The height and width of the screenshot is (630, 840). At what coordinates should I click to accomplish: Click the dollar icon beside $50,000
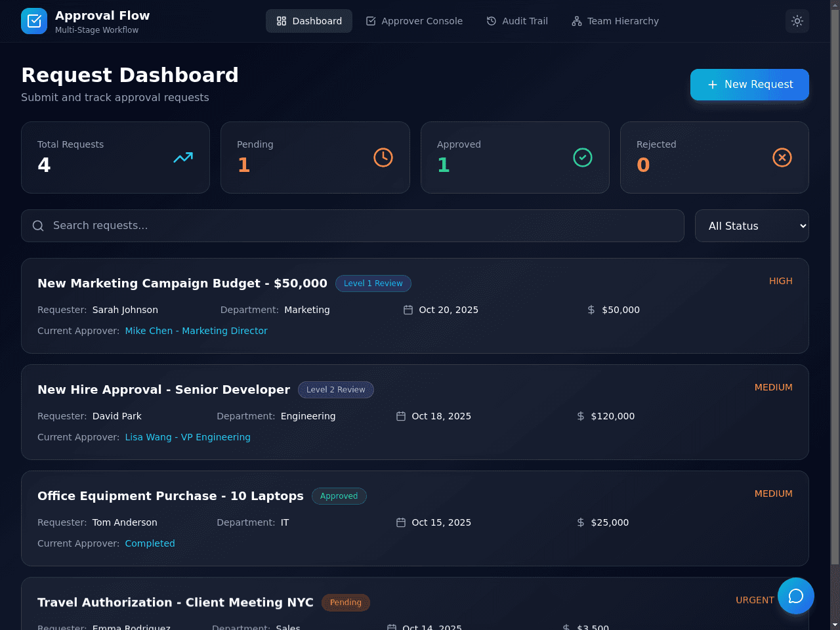[591, 310]
